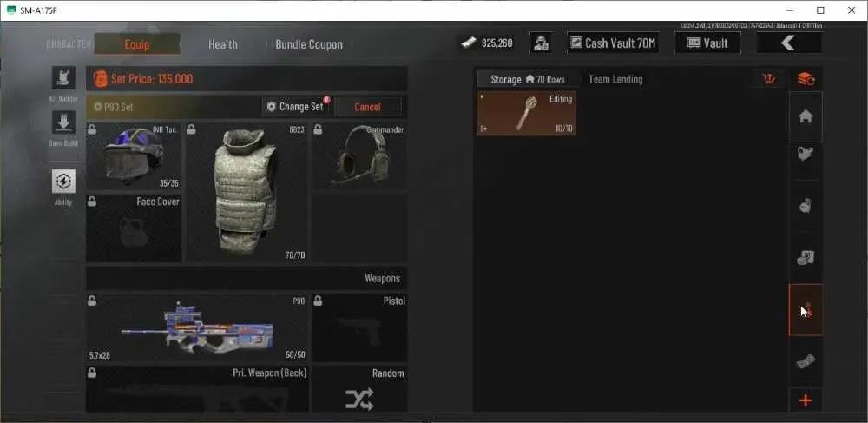Switch to the Team Lending tab
This screenshot has height=423, width=868.
pyautogui.click(x=615, y=79)
